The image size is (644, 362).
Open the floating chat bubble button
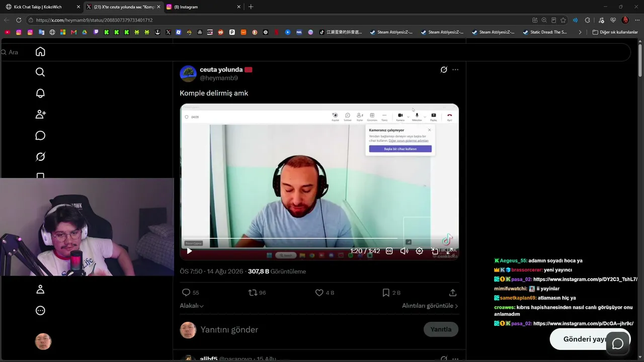point(618,343)
